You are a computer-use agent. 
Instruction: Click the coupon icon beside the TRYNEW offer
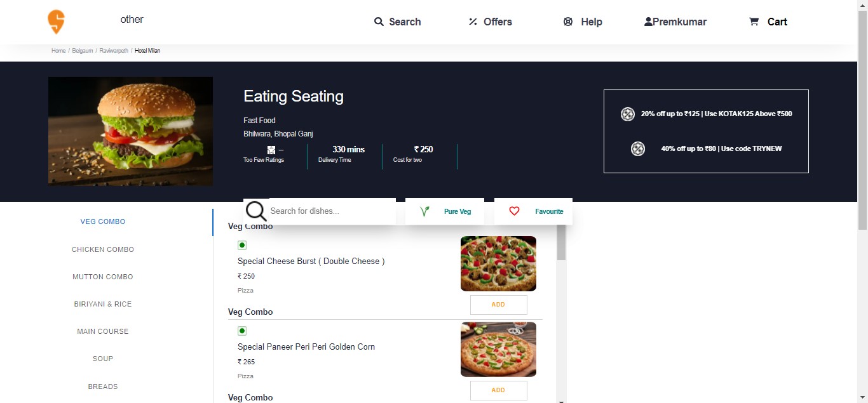pyautogui.click(x=638, y=149)
